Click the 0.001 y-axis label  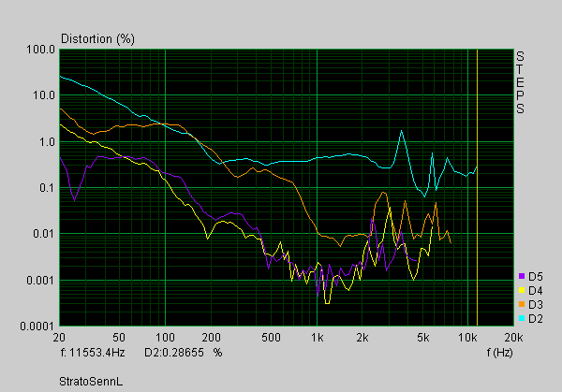point(40,281)
